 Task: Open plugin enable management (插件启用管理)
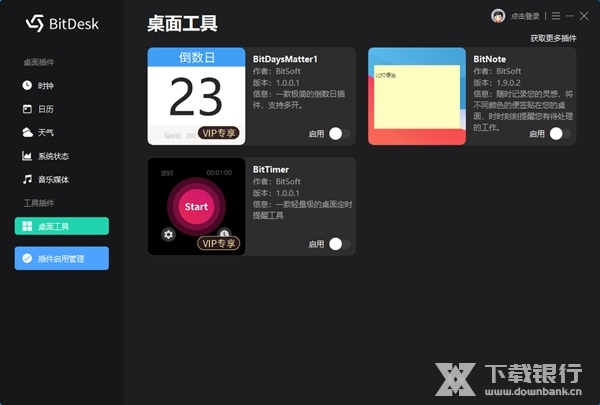62,258
